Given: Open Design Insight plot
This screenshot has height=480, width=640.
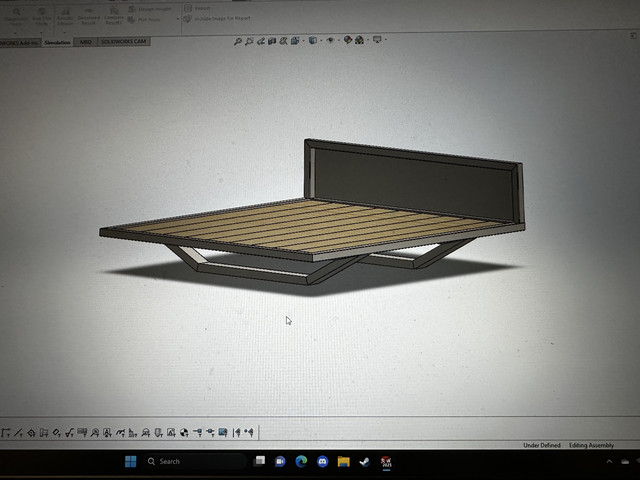Looking at the screenshot, I should tap(150, 9).
